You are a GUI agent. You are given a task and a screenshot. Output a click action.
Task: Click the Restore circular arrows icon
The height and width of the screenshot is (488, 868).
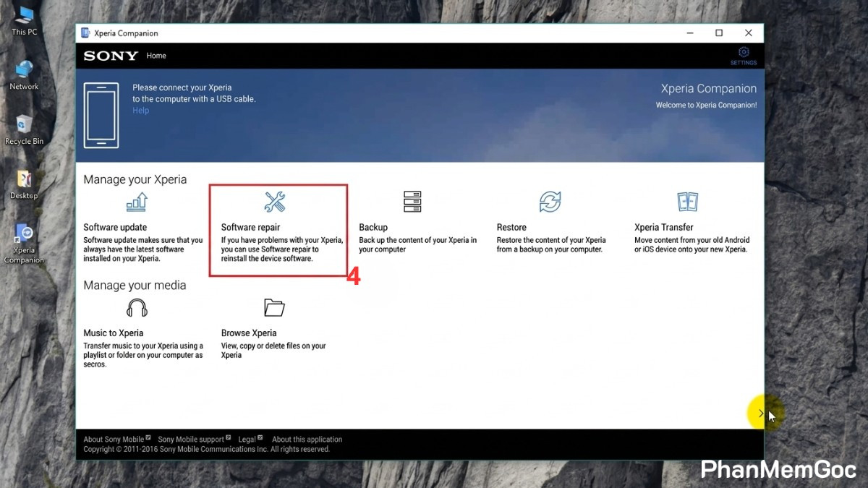tap(550, 202)
